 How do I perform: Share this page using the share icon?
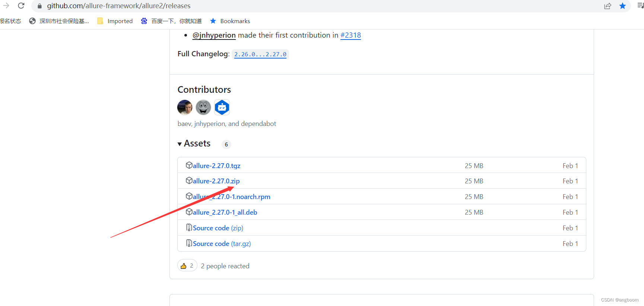click(607, 6)
